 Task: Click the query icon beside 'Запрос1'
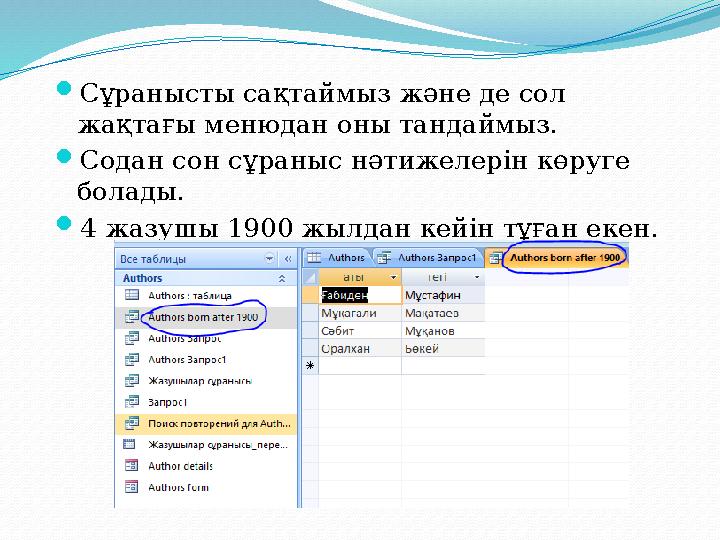click(x=131, y=402)
